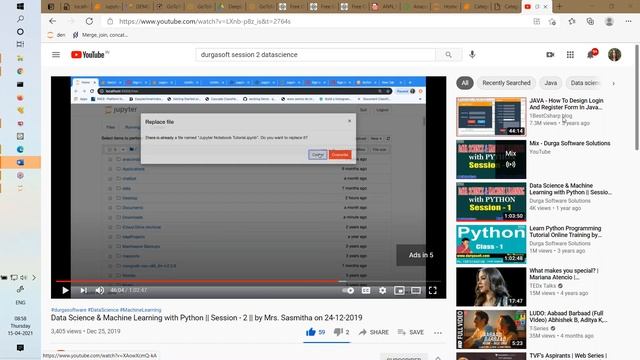
Task: Open the notifications bell
Action: point(591,54)
